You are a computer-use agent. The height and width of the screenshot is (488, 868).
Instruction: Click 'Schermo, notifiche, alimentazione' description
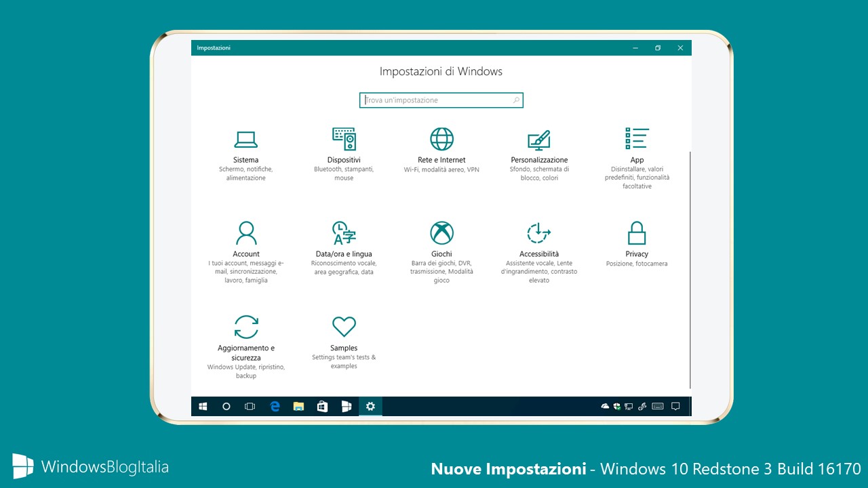245,174
